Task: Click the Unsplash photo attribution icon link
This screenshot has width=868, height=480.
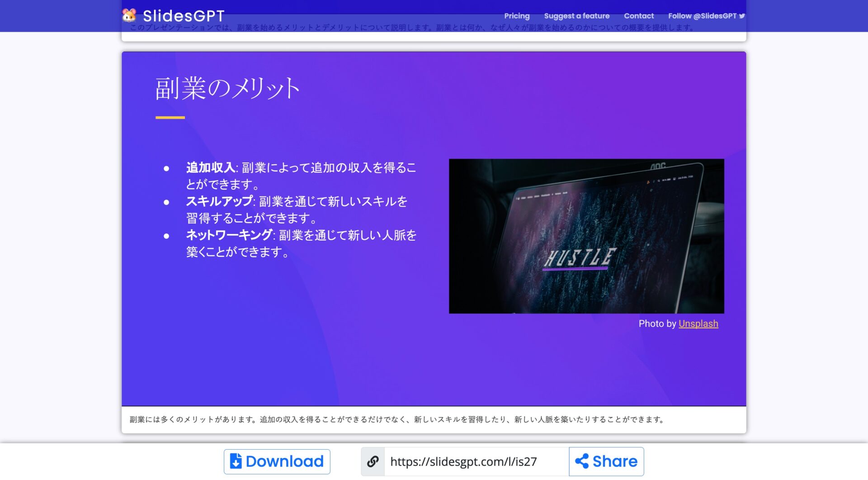Action: click(x=698, y=323)
